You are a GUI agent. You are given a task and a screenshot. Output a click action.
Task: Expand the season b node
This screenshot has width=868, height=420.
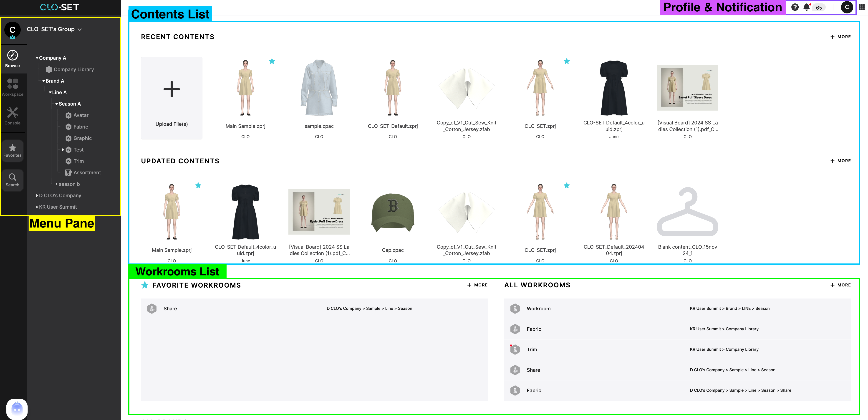56,184
